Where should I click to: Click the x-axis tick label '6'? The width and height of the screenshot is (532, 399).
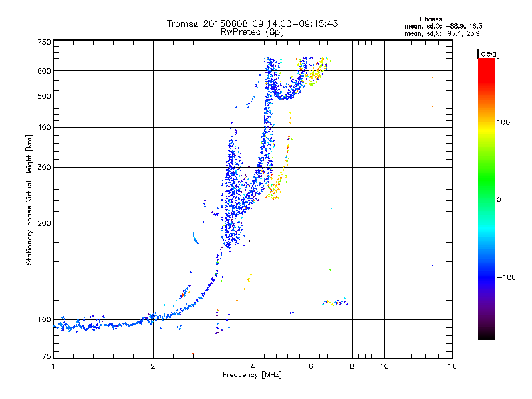[x=311, y=366]
